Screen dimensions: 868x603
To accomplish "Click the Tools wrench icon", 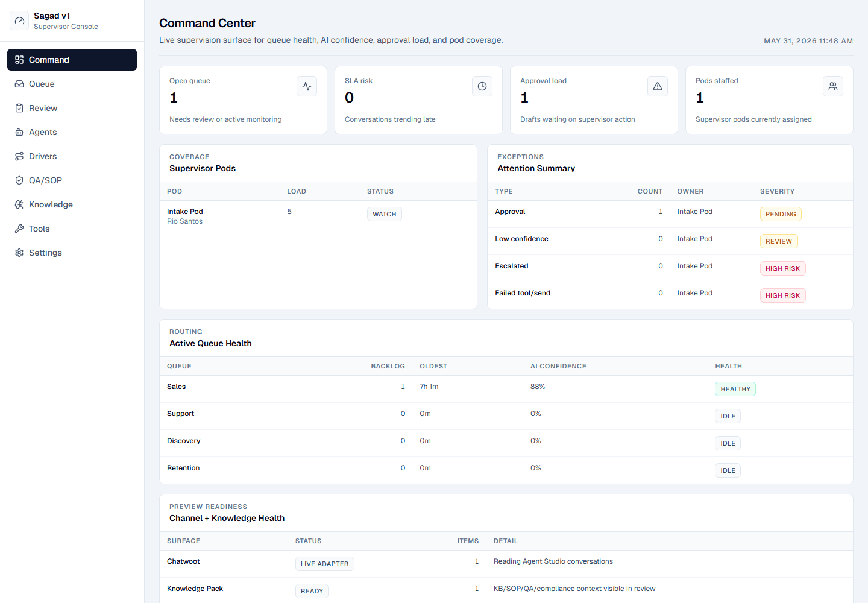I will tap(19, 229).
